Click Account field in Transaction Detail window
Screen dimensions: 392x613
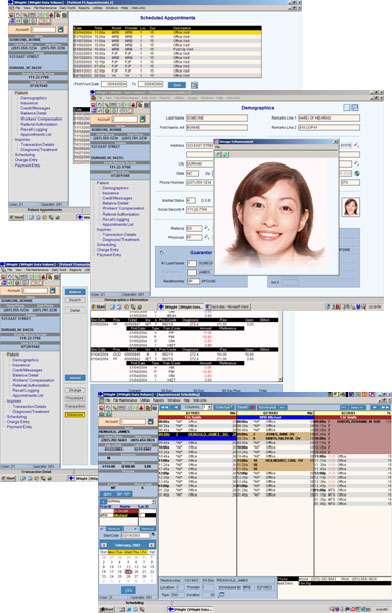pyautogui.click(x=35, y=290)
